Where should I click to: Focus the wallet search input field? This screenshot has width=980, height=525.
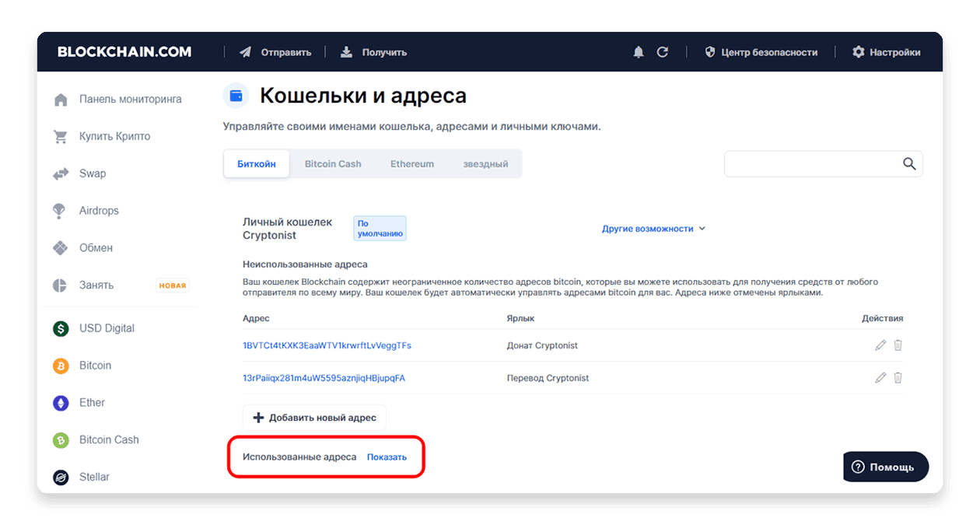click(813, 163)
